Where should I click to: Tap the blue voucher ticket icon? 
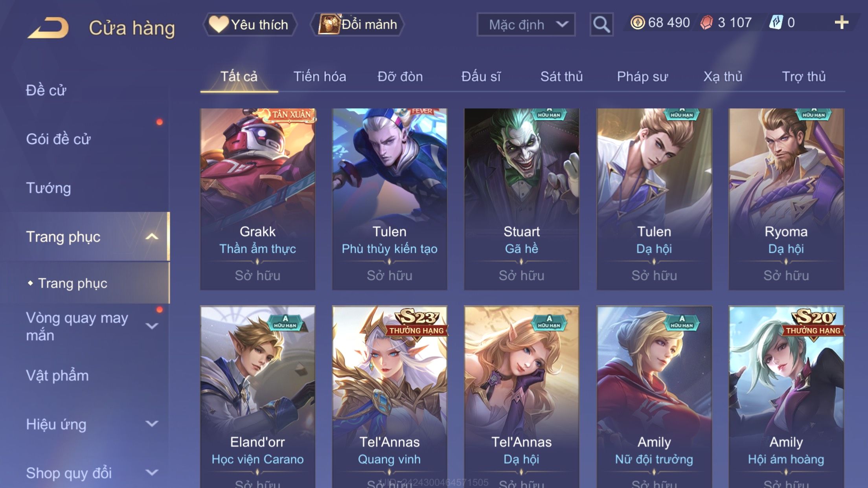(x=776, y=22)
